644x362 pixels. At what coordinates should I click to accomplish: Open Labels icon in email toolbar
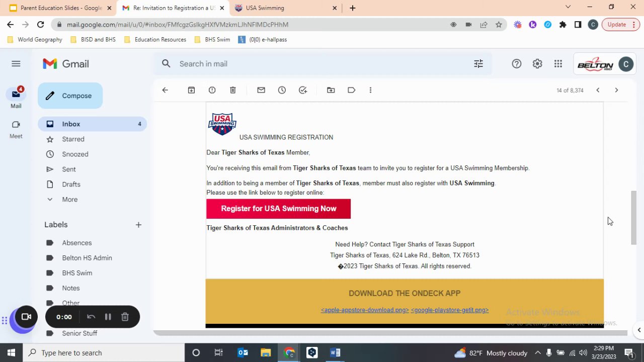351,90
